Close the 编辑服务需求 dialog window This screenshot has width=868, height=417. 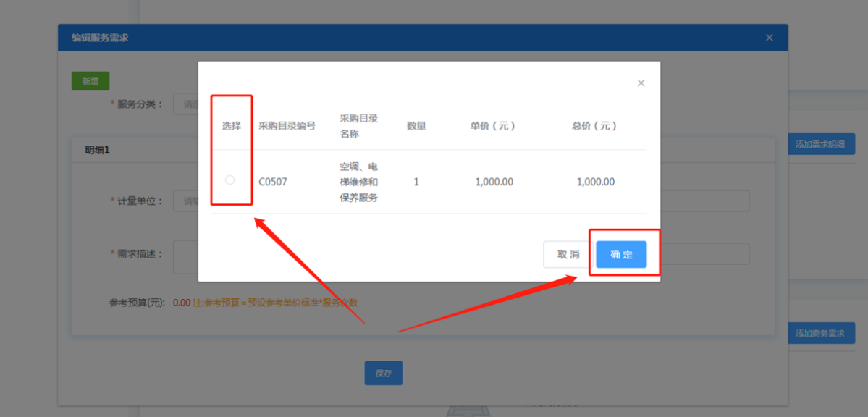pyautogui.click(x=769, y=38)
